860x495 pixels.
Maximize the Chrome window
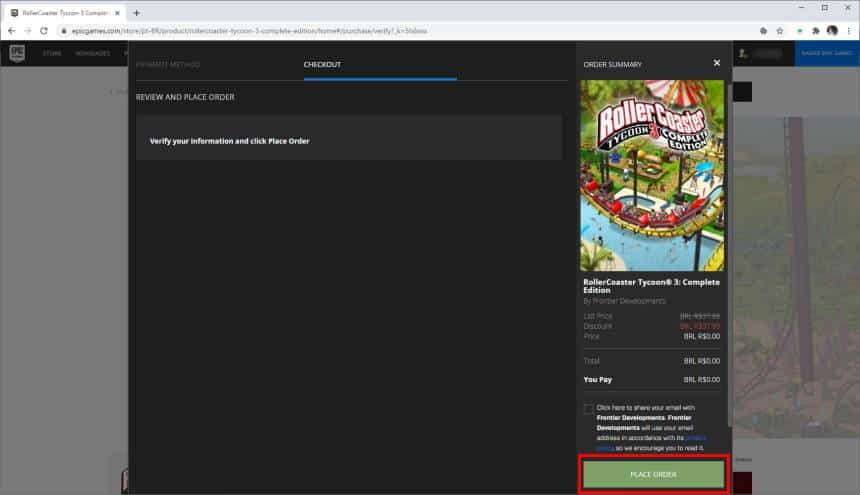(x=824, y=8)
